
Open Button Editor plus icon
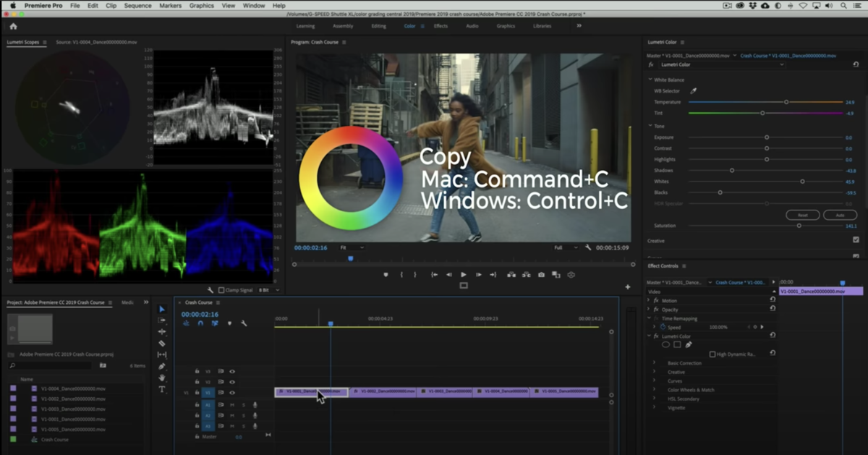pos(627,287)
